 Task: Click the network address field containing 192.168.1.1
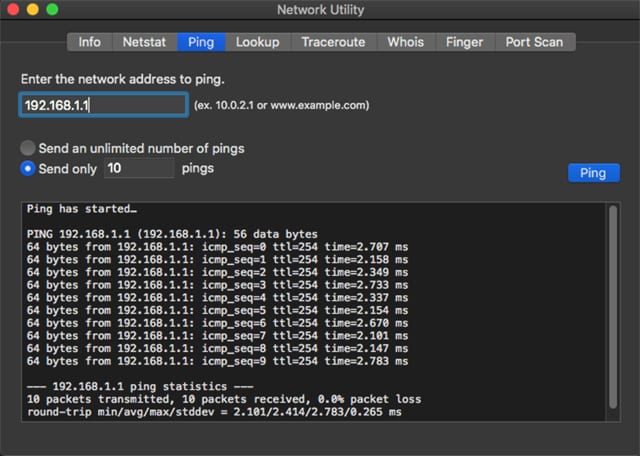(x=103, y=105)
